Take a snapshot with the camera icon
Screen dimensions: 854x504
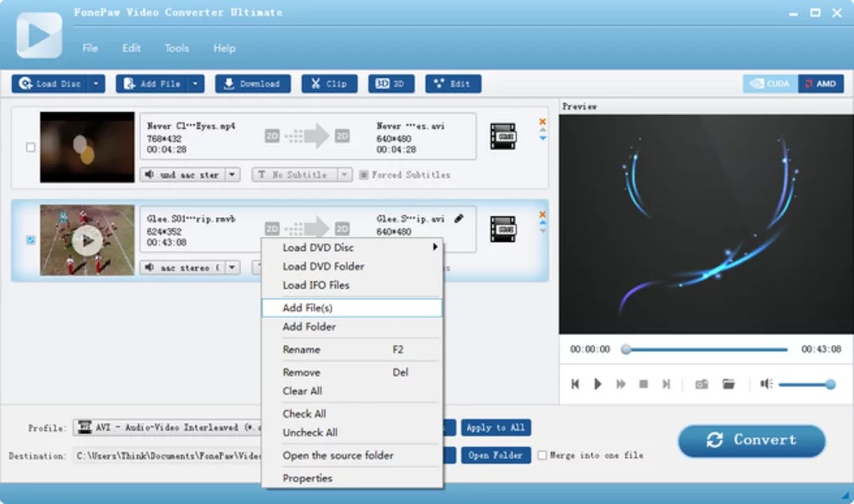pos(703,383)
